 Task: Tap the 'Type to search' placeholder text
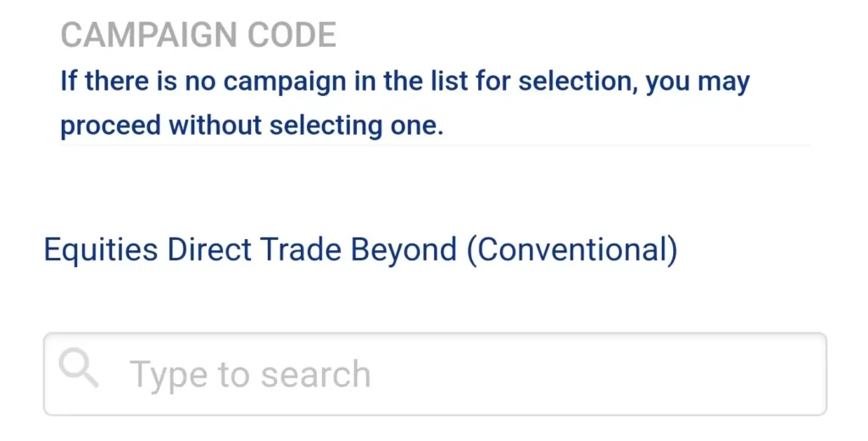(x=250, y=375)
